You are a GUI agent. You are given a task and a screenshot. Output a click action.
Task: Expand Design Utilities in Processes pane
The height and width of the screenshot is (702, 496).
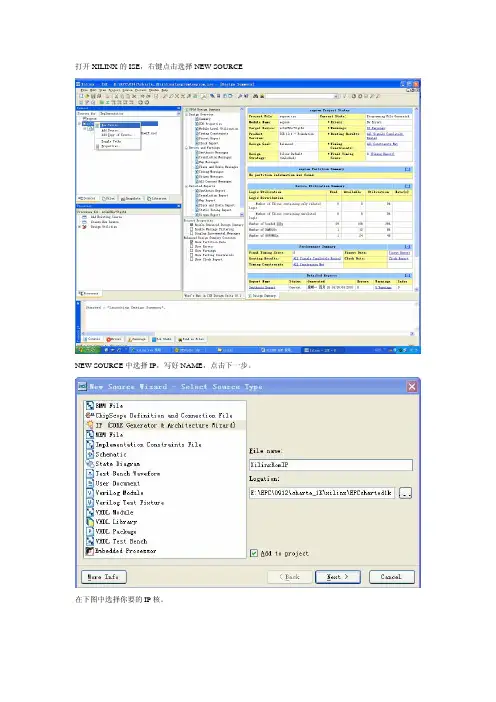coord(80,227)
